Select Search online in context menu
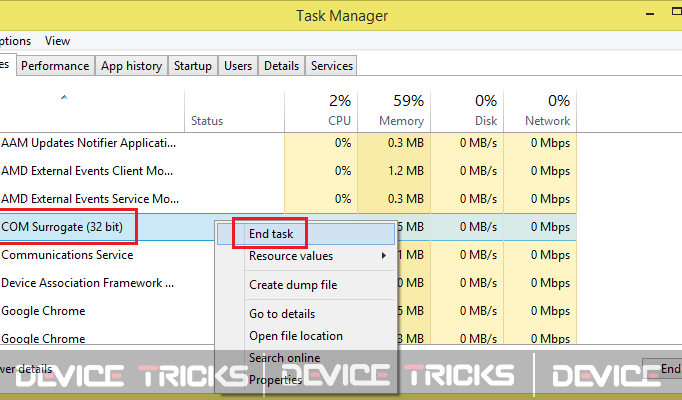Image resolution: width=682 pixels, height=400 pixels. click(x=306, y=358)
